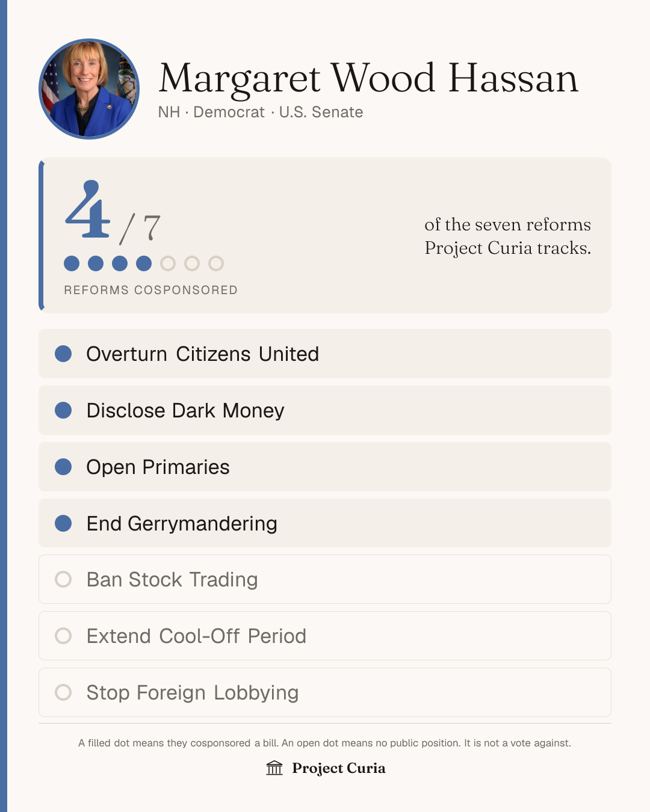Click the filled dot beside Open Primaries
This screenshot has height=812, width=650.
[x=63, y=467]
